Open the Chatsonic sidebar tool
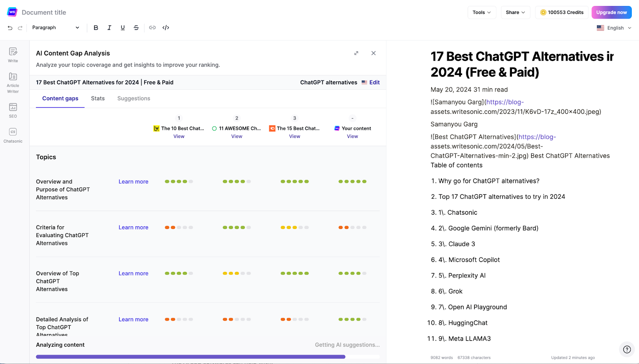 point(13,135)
